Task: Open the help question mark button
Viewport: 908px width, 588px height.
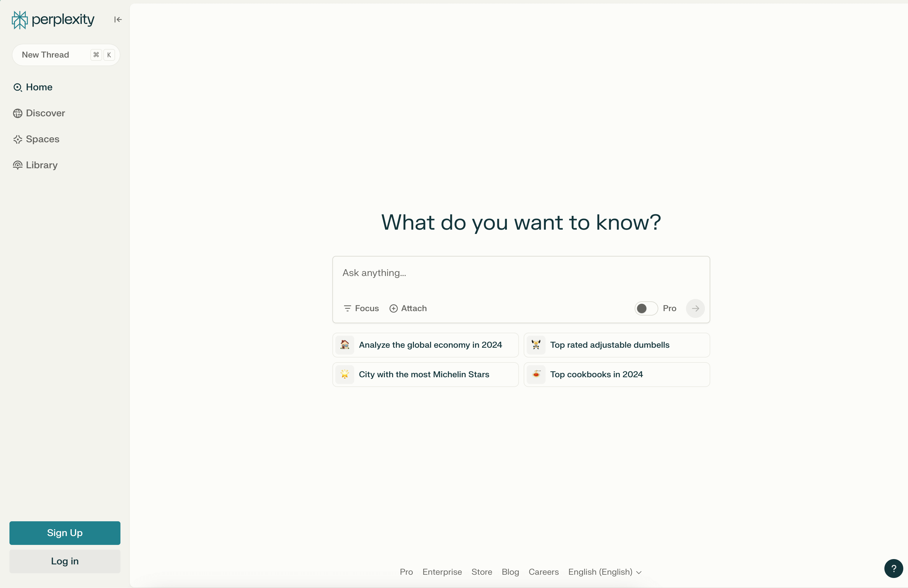Action: click(894, 569)
